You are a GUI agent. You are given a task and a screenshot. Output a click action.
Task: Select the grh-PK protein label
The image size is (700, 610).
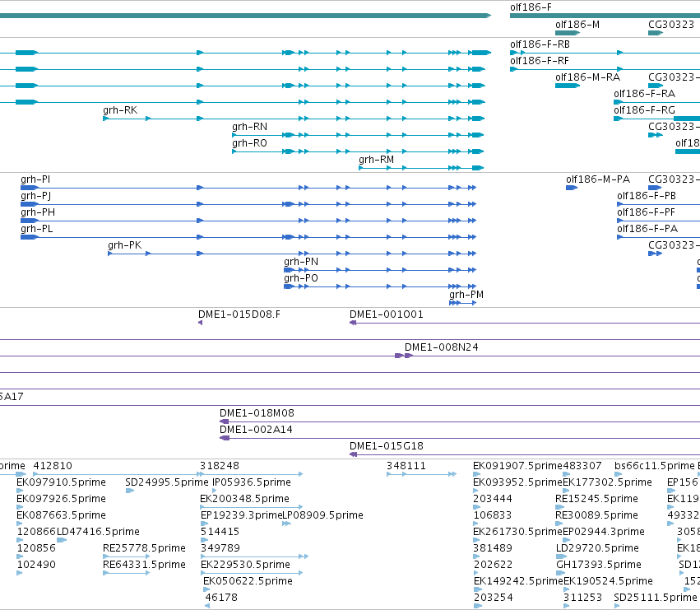tap(124, 246)
